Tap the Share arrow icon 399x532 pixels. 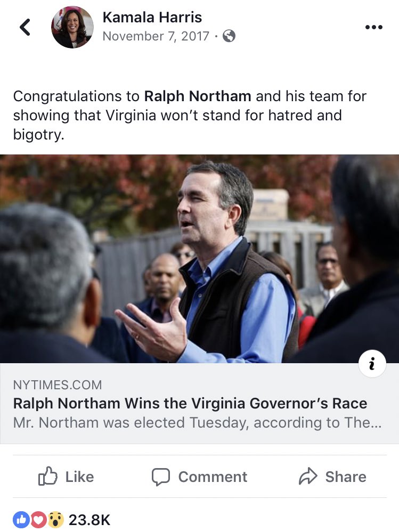pyautogui.click(x=308, y=476)
